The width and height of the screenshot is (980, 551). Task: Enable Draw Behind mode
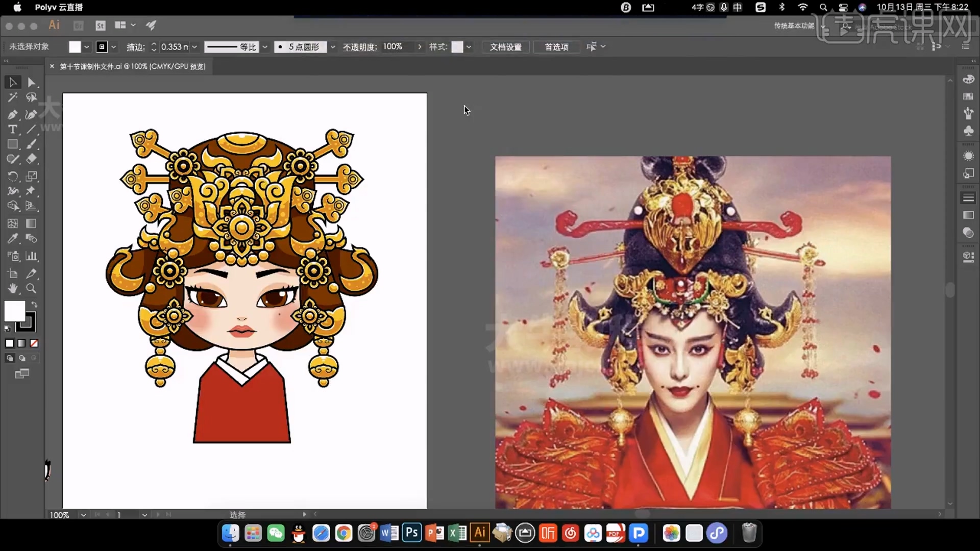tap(22, 358)
